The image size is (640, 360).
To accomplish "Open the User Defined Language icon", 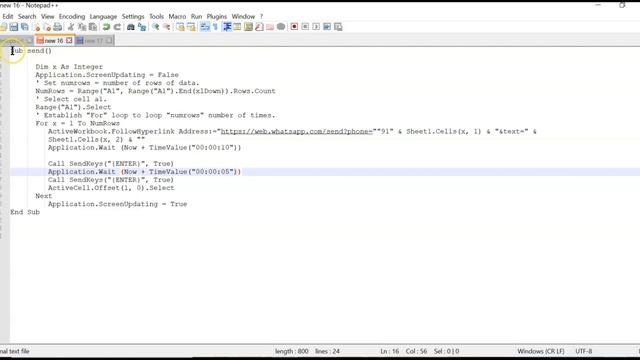I will click(x=237, y=27).
